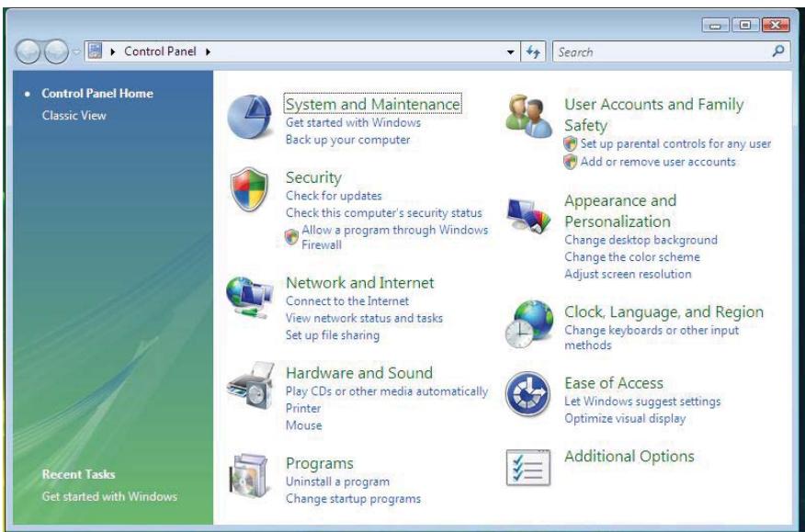This screenshot has width=805, height=532.
Task: Click Check for updates
Action: tap(334, 196)
